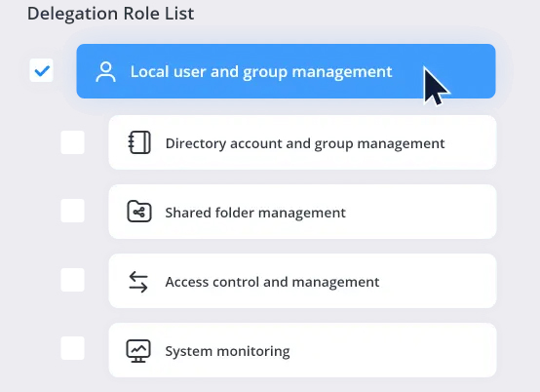Select the 'Local user and group management' label
This screenshot has height=392, width=540.
[x=261, y=72]
